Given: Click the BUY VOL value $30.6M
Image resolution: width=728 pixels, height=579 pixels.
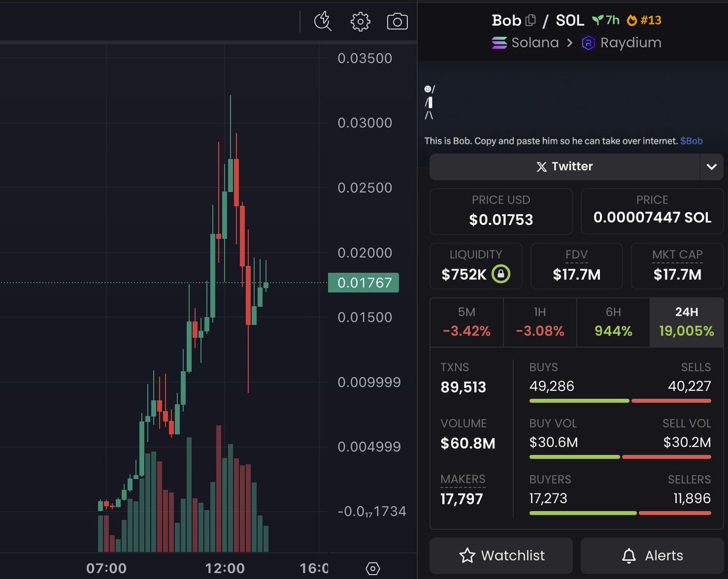Looking at the screenshot, I should (553, 443).
